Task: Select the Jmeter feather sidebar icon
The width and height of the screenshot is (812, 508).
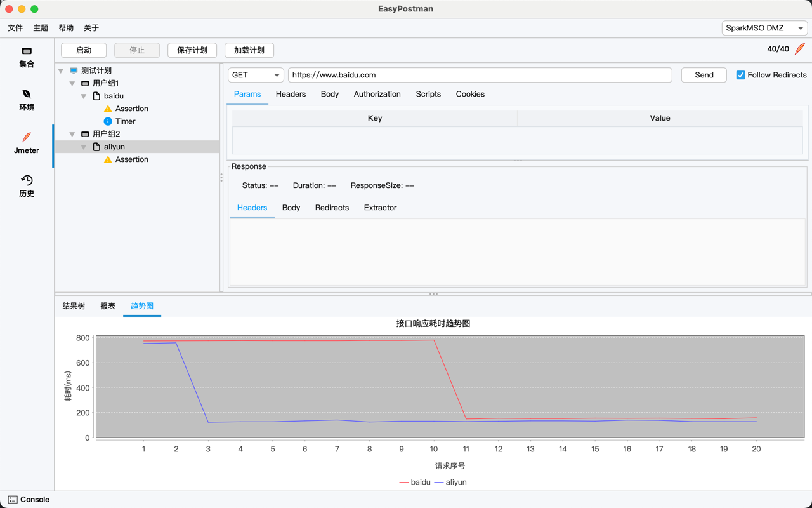Action: 27,137
